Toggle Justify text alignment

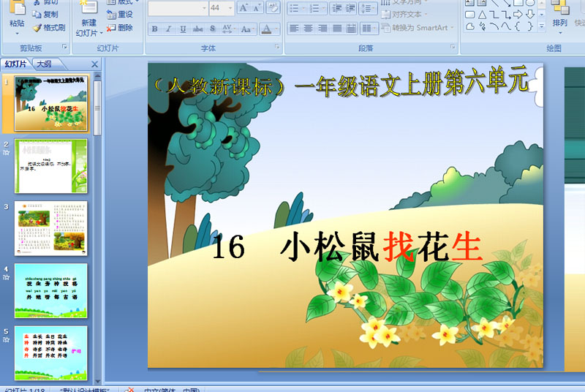pyautogui.click(x=337, y=29)
